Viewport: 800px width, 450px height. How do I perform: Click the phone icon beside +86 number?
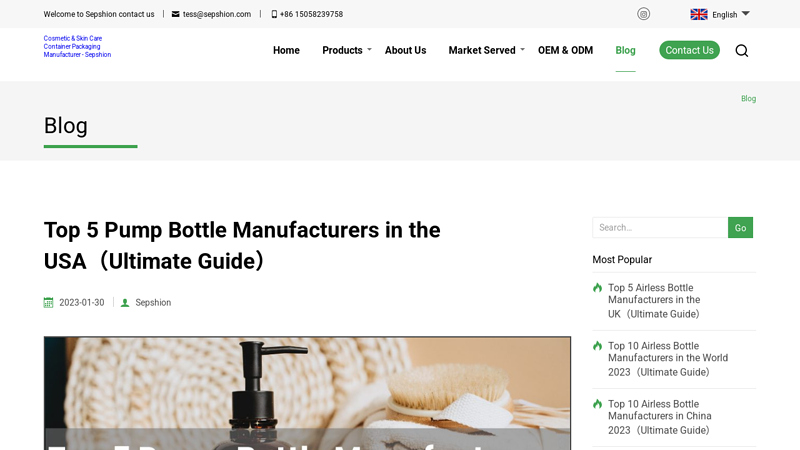click(x=274, y=14)
